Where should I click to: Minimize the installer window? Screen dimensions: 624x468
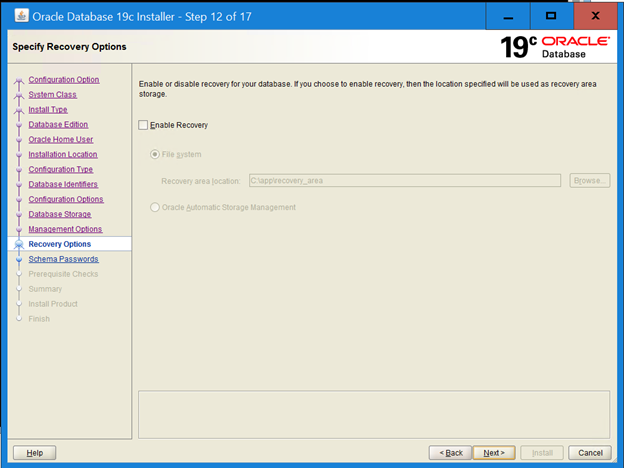pos(508,16)
